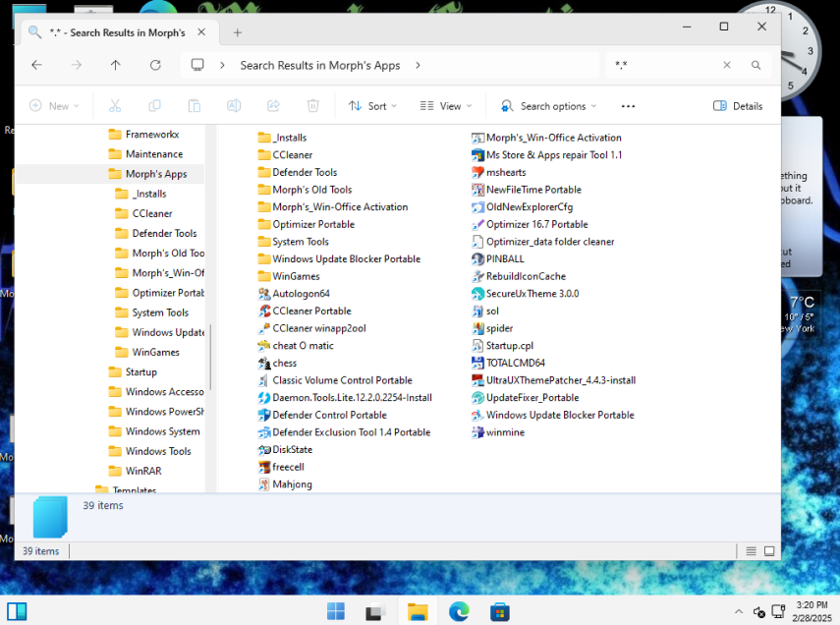Go up one folder level arrow
This screenshot has width=840, height=625.
(x=115, y=66)
